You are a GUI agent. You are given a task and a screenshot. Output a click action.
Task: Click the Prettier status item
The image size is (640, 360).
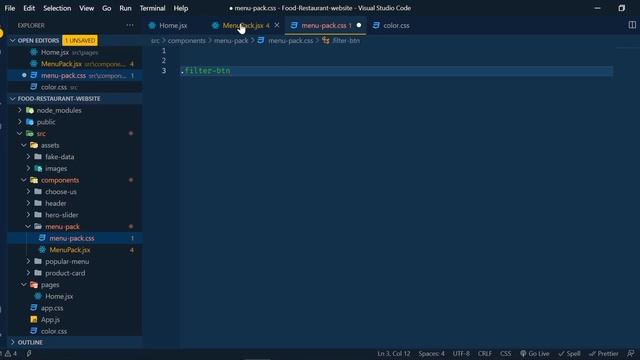coord(604,353)
